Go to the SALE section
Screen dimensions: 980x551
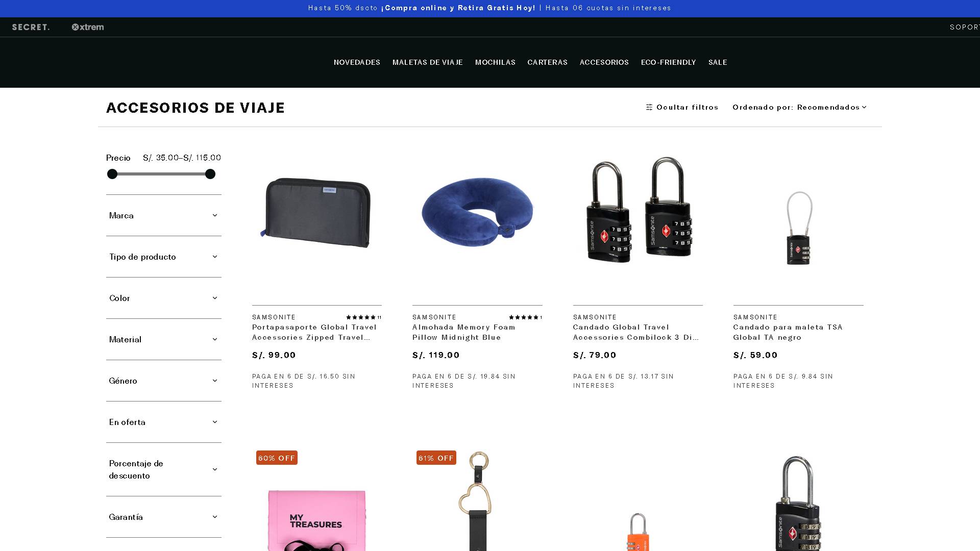coord(718,62)
